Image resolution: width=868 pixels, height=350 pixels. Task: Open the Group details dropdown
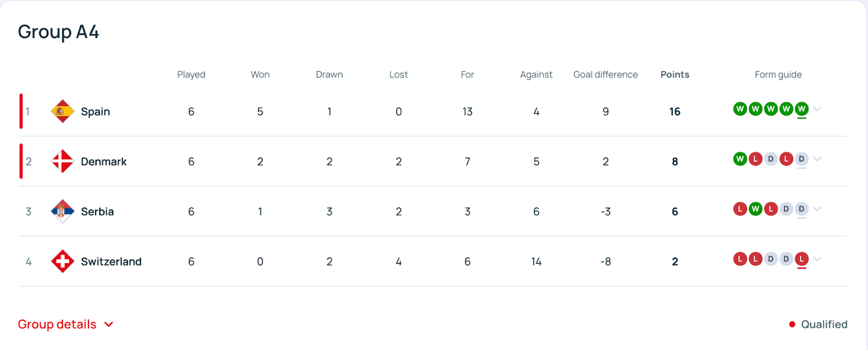(66, 324)
